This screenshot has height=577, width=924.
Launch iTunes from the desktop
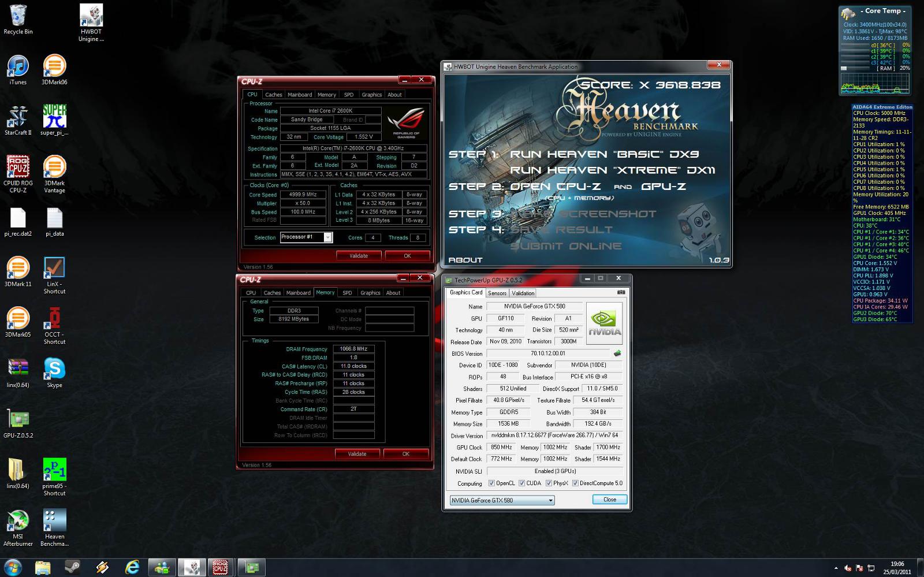click(18, 70)
